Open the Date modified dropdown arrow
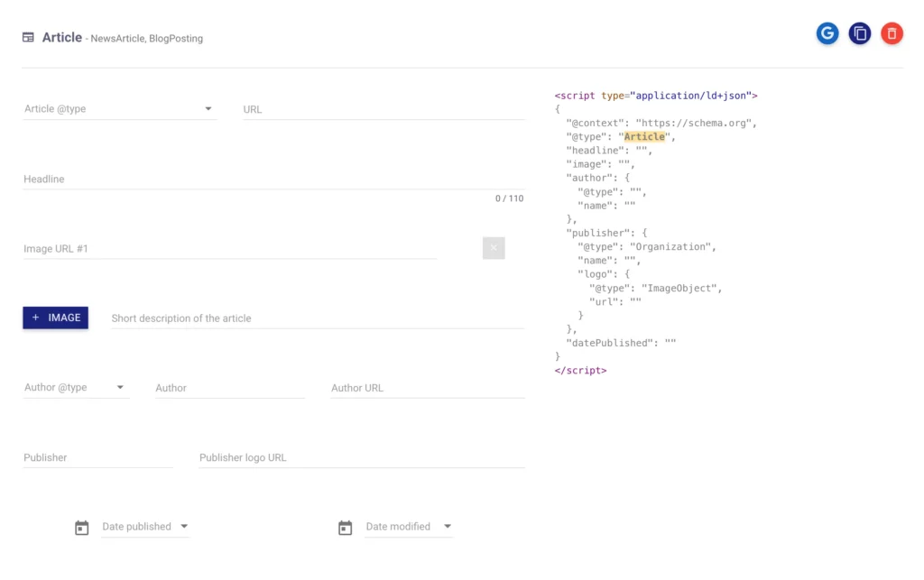The height and width of the screenshot is (580, 924). pyautogui.click(x=448, y=527)
